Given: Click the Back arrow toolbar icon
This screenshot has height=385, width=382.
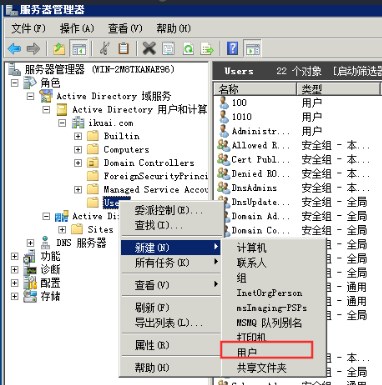Looking at the screenshot, I should (x=14, y=49).
